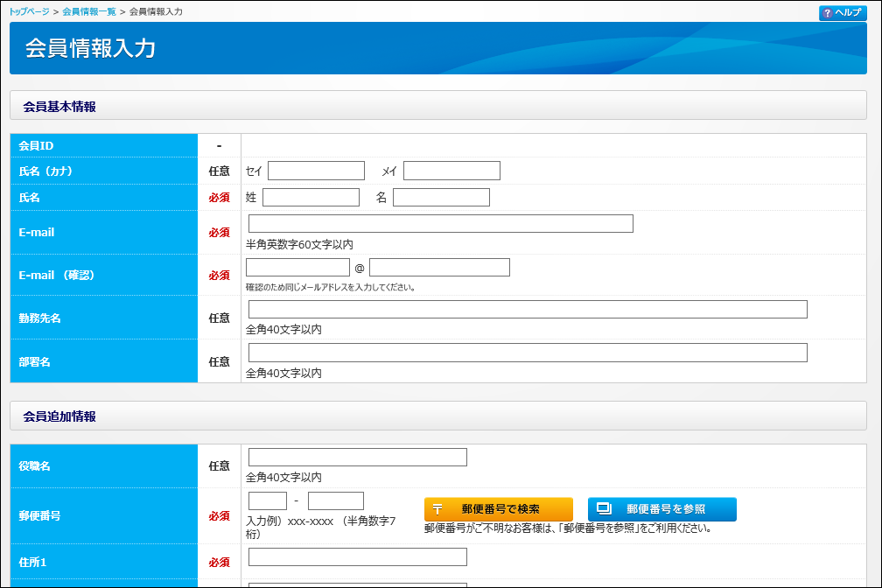Click the window icon on blue postal button
Viewport: 882px width, 588px height.
point(603,508)
